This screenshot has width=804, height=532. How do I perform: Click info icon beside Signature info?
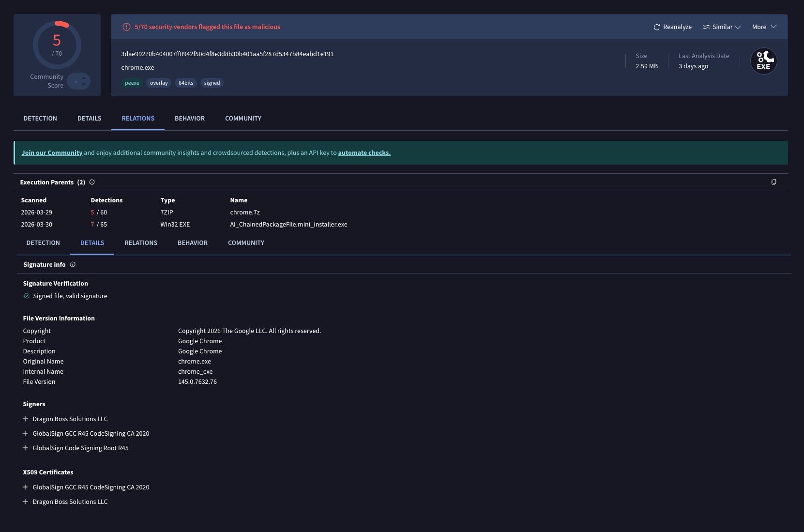click(73, 264)
